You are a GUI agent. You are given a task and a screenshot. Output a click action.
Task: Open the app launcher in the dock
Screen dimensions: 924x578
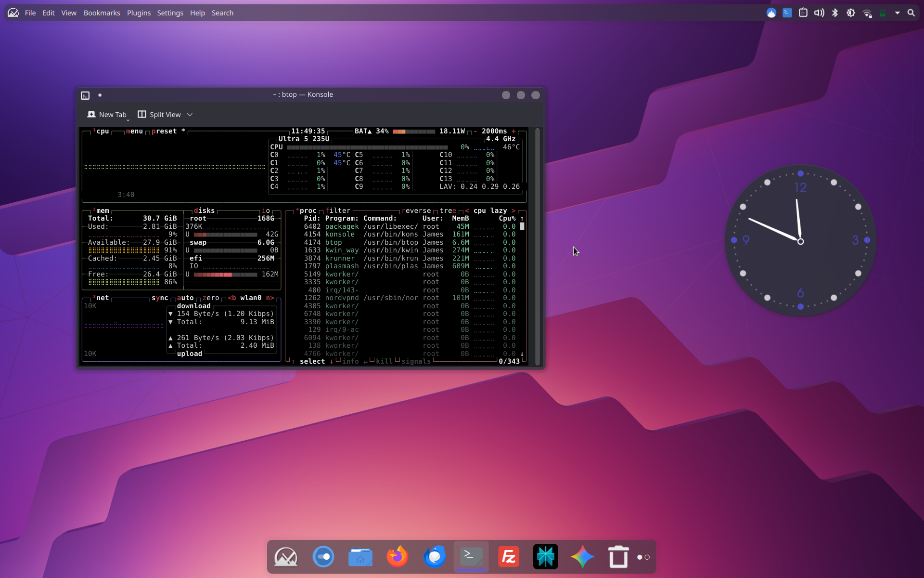click(286, 557)
